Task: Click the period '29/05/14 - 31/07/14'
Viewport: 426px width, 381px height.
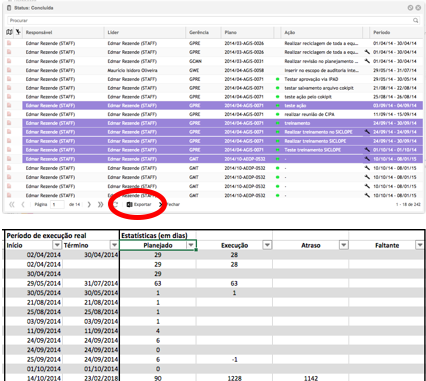Action: click(x=395, y=70)
